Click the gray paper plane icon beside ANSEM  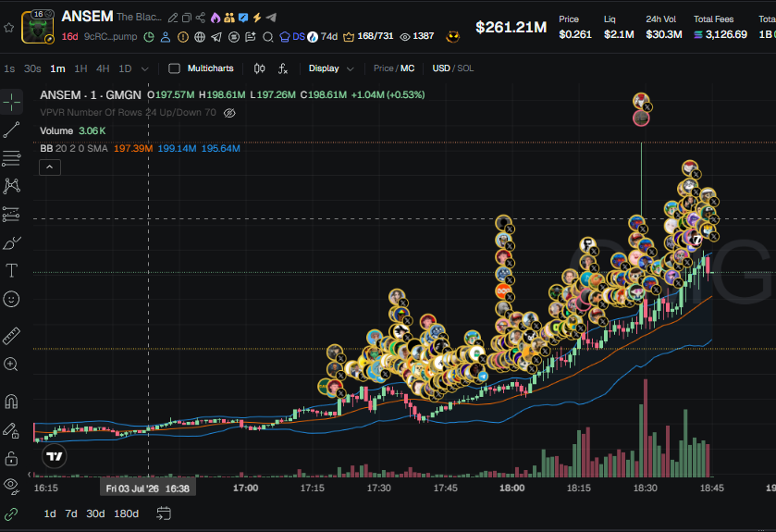coord(271,18)
